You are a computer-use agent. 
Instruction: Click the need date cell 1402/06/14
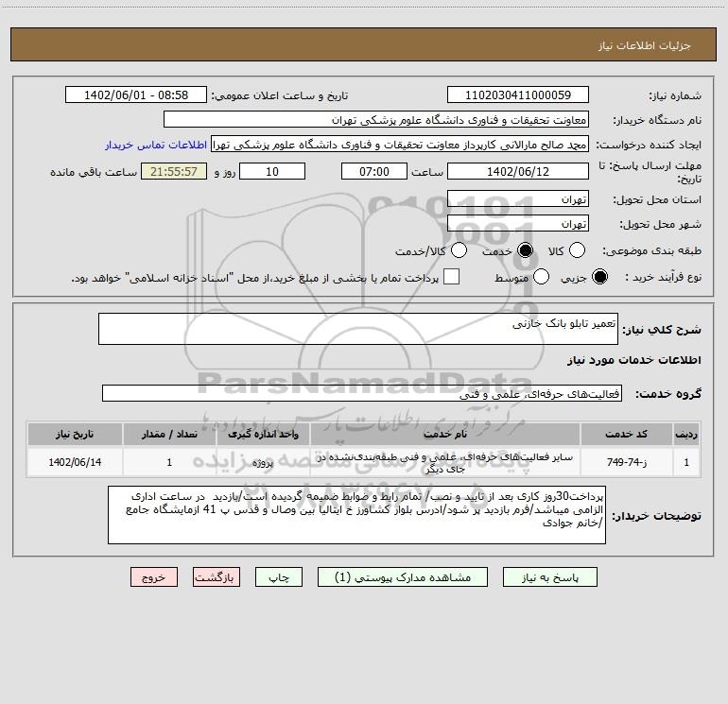tap(75, 462)
